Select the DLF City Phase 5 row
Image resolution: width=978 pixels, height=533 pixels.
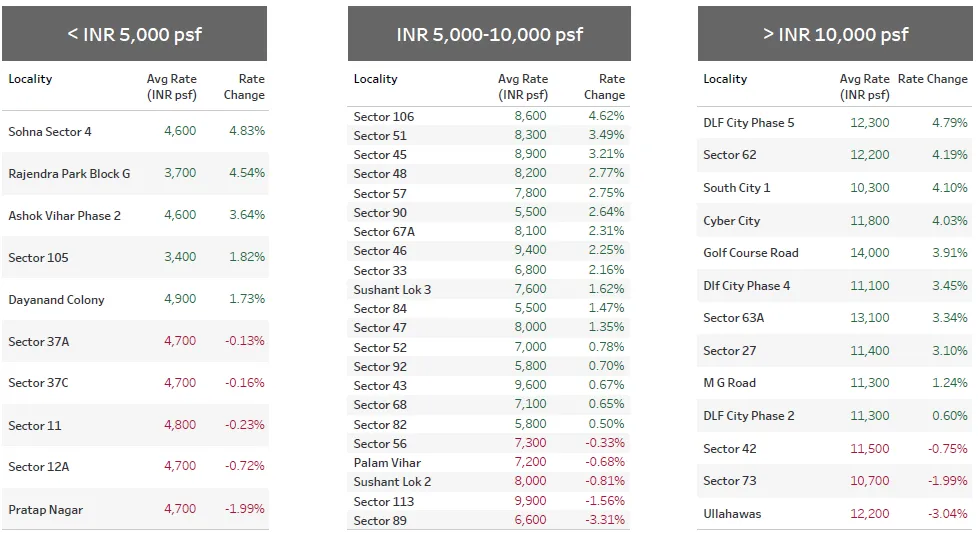(x=749, y=123)
